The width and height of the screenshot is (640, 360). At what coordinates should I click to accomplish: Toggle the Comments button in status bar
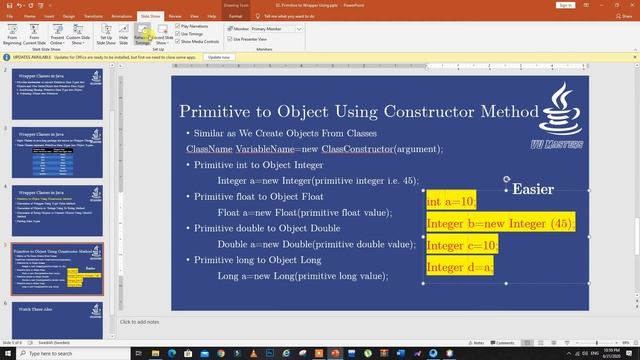coord(502,343)
